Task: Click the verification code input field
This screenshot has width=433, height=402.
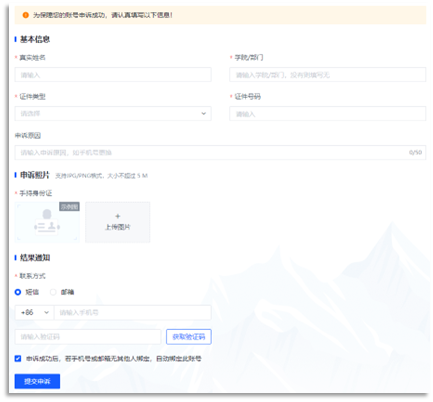Action: (x=88, y=337)
